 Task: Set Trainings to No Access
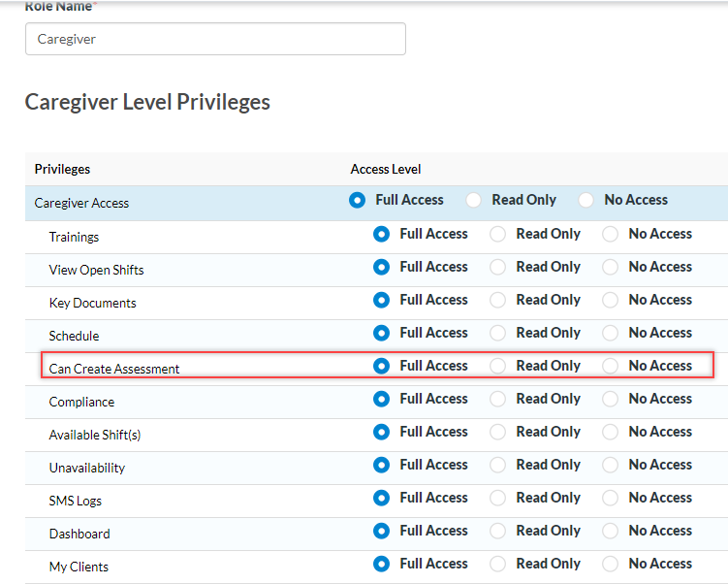(611, 234)
